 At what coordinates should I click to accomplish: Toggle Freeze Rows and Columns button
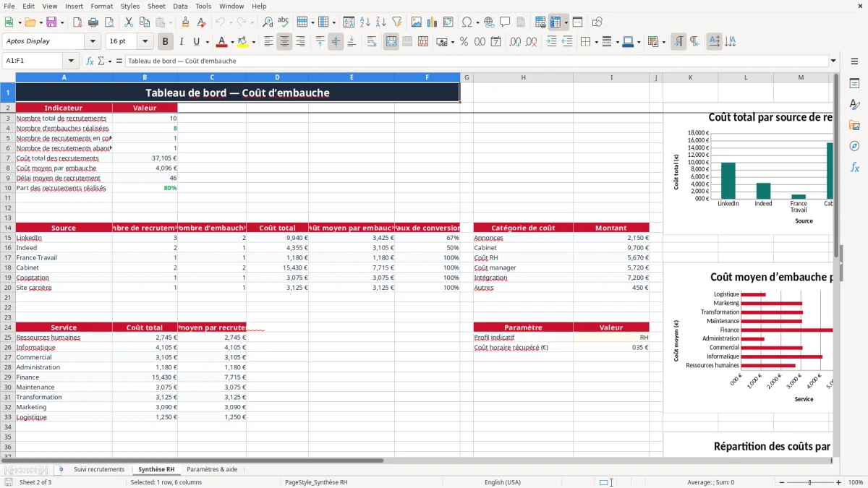(x=556, y=22)
